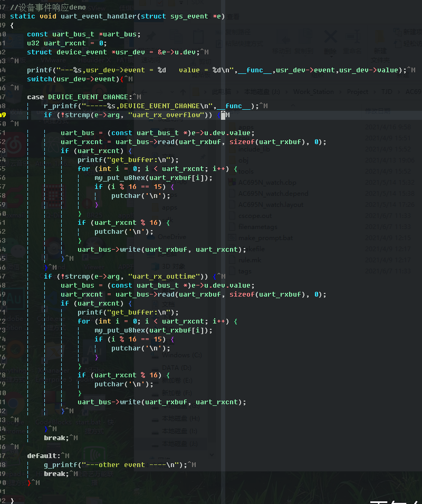Click the red X Delete icon in Explorer ribbon
Image resolution: width=422 pixels, height=504 pixels.
(330, 36)
